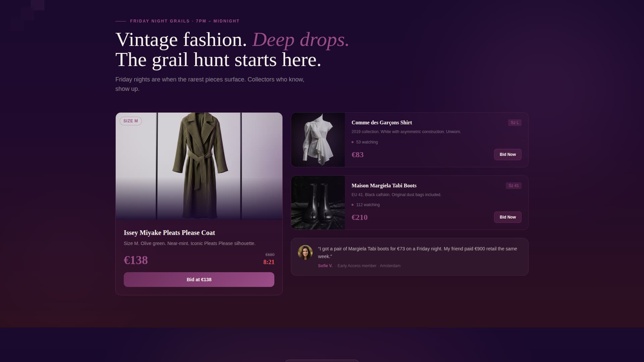Click the countdown timer showing 8:21
Viewport: 644px width, 362px height.
269,262
